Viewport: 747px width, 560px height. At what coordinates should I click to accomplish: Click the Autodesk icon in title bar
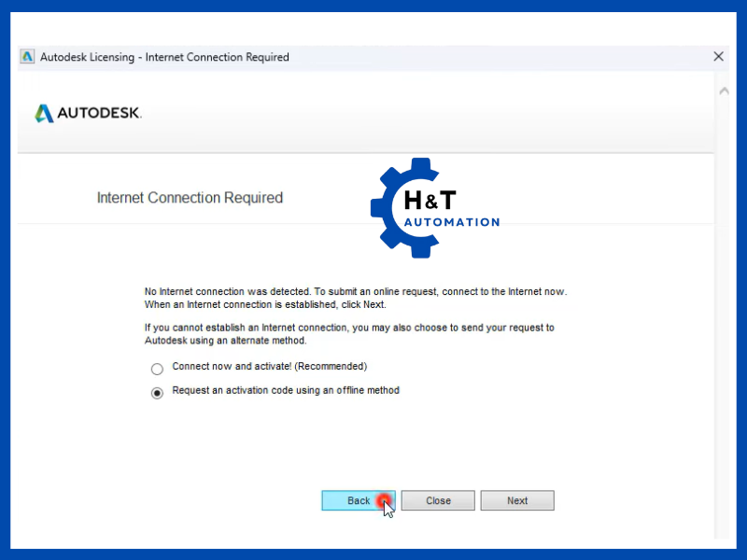pos(28,57)
